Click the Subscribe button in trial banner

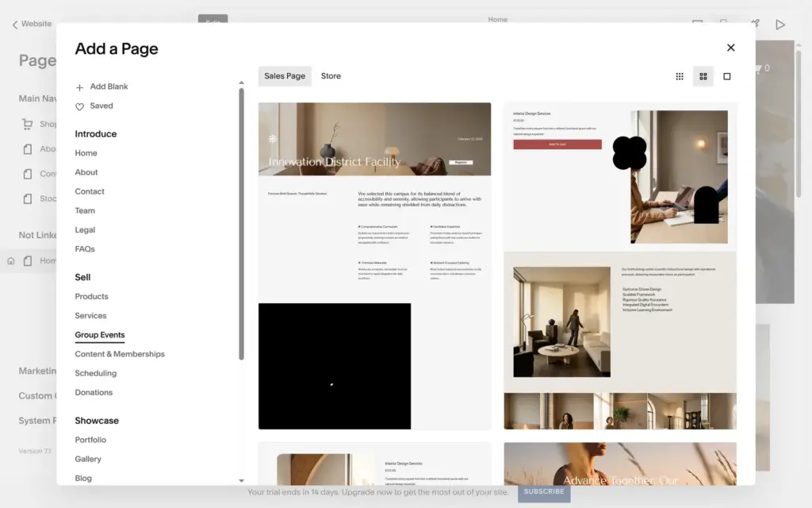pos(544,491)
